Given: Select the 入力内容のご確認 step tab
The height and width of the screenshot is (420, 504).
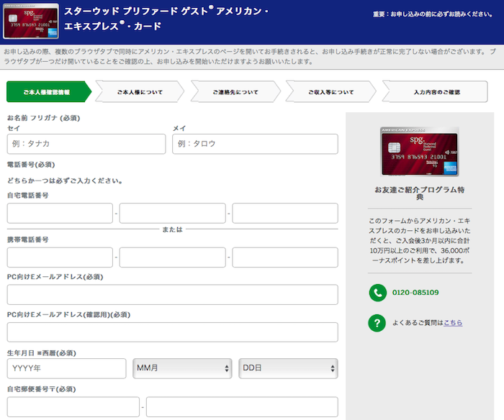Looking at the screenshot, I should 435,92.
